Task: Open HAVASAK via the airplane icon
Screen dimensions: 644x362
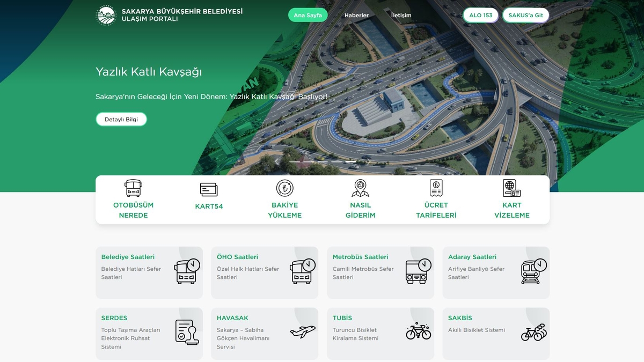Action: pos(302,333)
